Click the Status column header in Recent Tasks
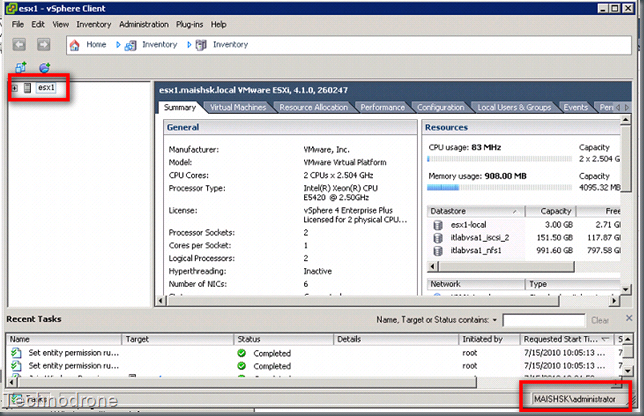The image size is (644, 416). (x=284, y=339)
